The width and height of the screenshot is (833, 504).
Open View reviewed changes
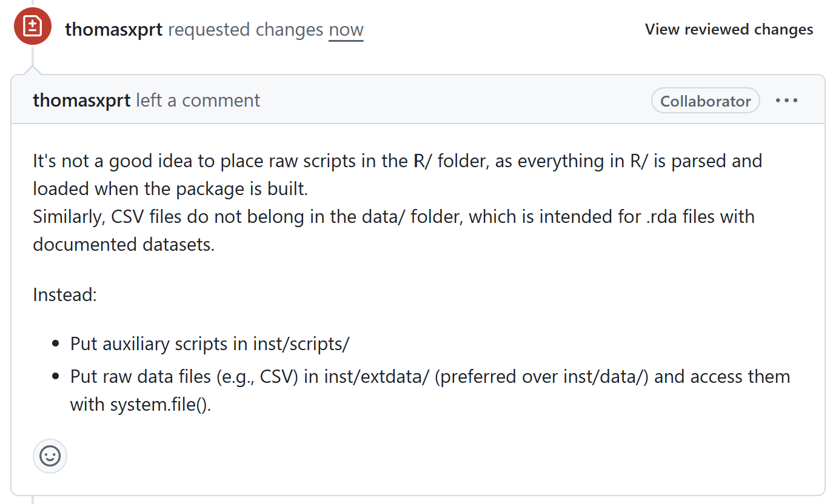coord(729,29)
